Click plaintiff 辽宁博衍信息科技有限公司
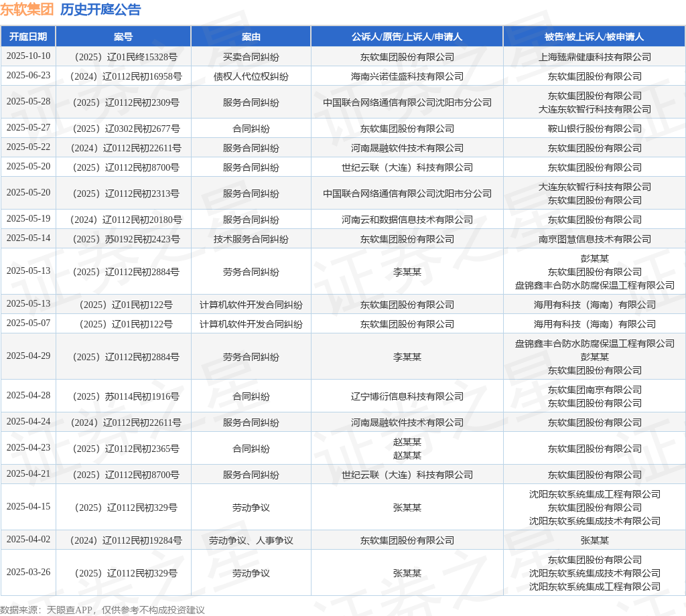This screenshot has height=616, width=686. click(x=407, y=396)
